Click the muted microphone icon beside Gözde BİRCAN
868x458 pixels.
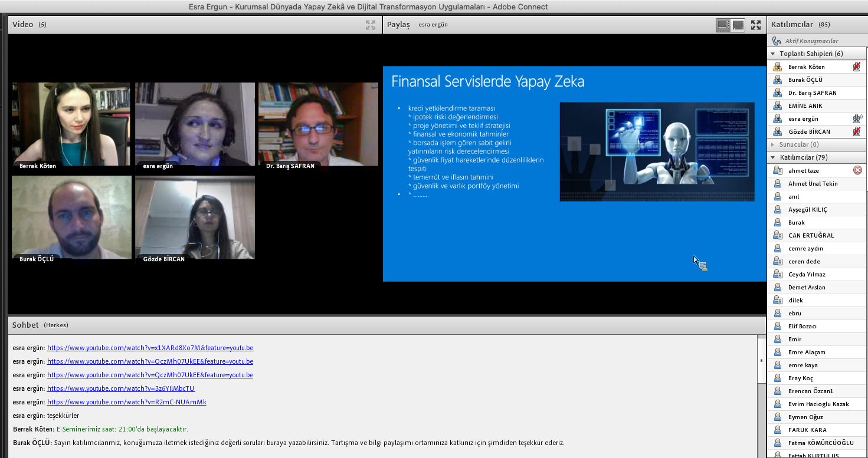857,131
